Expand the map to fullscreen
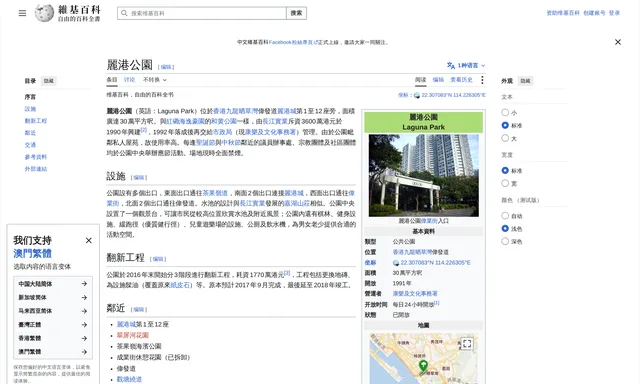Screen dimensions: 640x384 [467, 344]
